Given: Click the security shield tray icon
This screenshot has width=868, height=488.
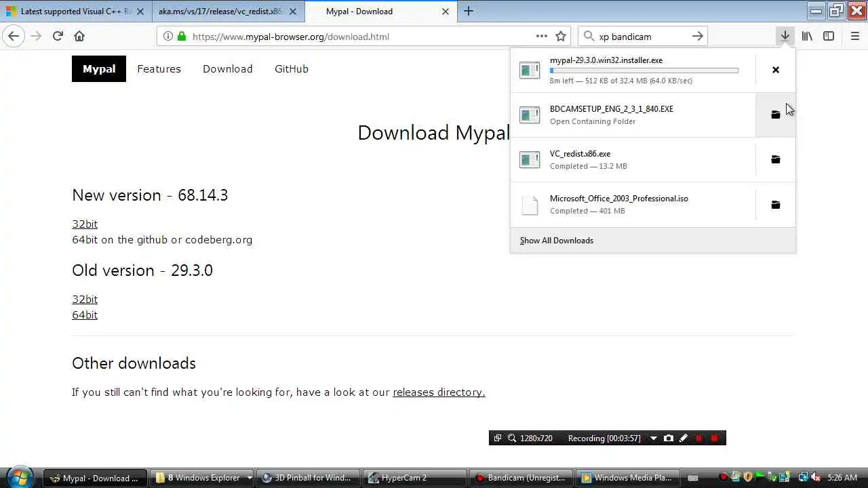Looking at the screenshot, I should [x=748, y=478].
